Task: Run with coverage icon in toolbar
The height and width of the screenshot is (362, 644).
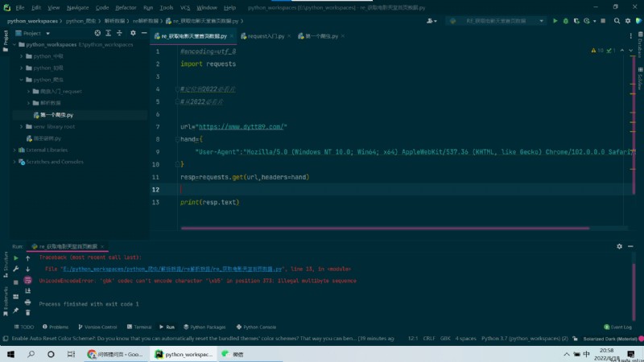Action: [576, 21]
